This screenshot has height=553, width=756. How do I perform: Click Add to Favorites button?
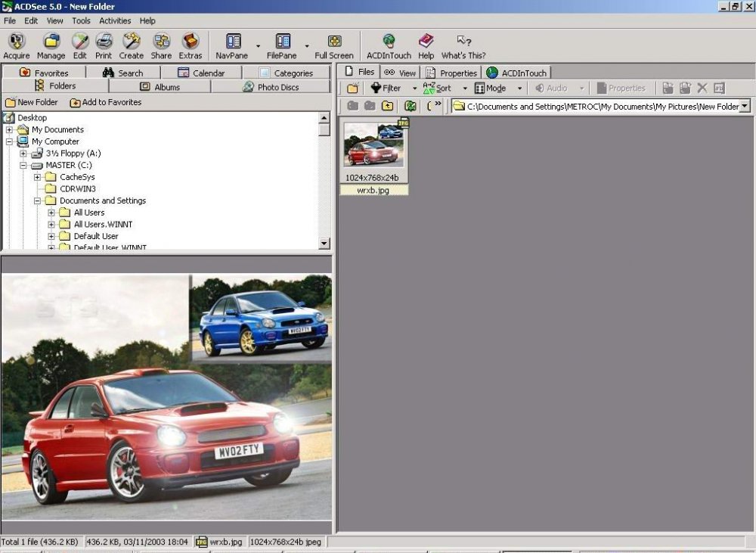click(x=106, y=102)
